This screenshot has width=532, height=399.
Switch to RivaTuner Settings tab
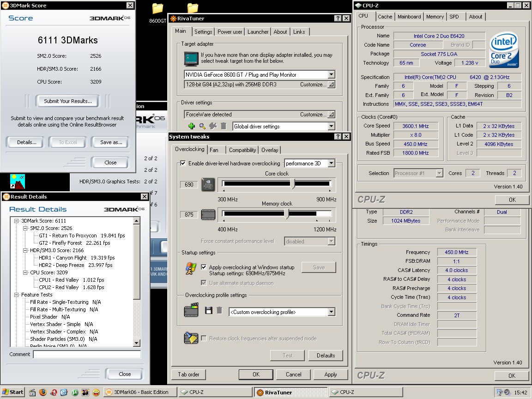[x=203, y=31]
